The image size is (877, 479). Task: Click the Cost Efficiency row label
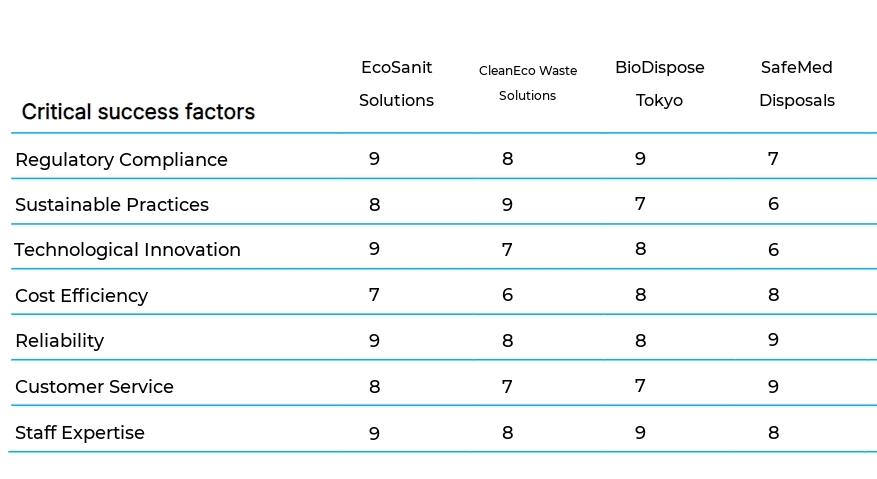coord(81,296)
